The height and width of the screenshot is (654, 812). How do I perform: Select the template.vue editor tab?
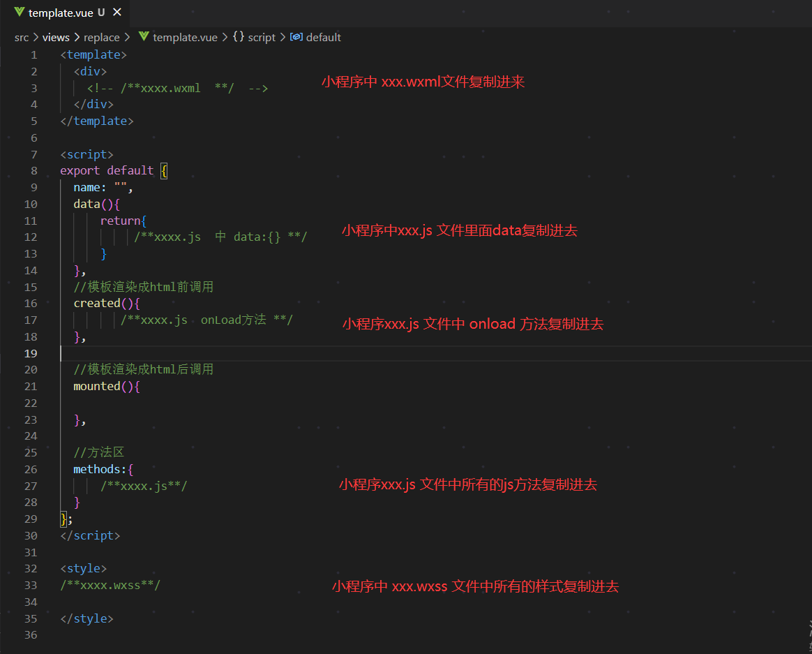point(61,13)
